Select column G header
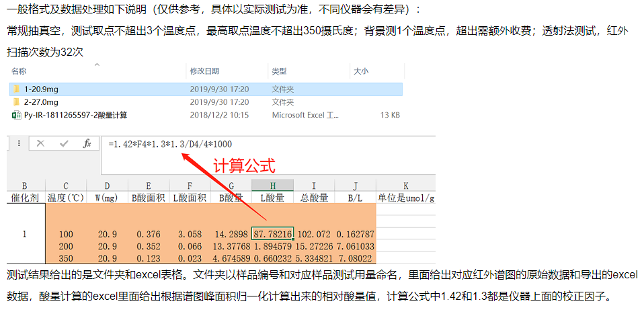Image resolution: width=644 pixels, height=320 pixels. (x=231, y=186)
